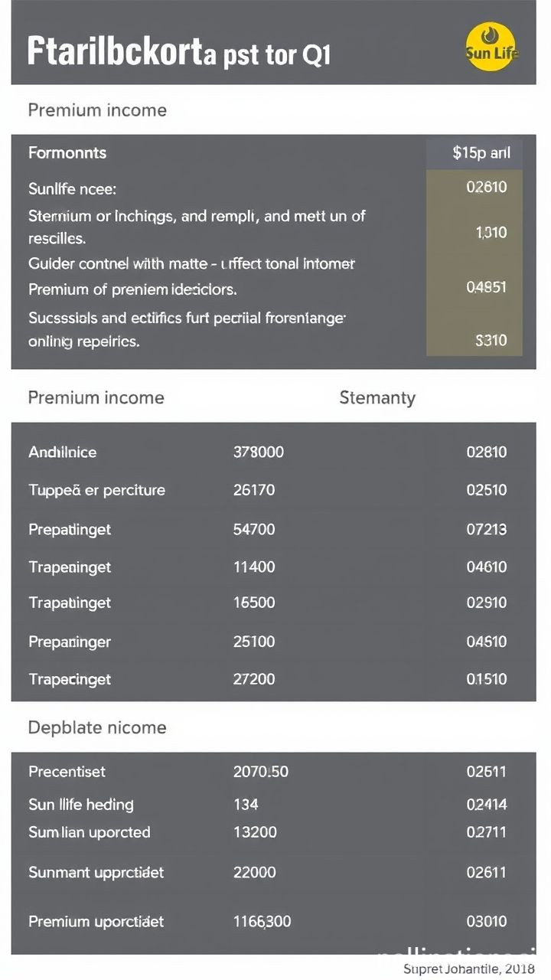Open the Precentiset row
This screenshot has height=980, width=551.
coord(67,772)
